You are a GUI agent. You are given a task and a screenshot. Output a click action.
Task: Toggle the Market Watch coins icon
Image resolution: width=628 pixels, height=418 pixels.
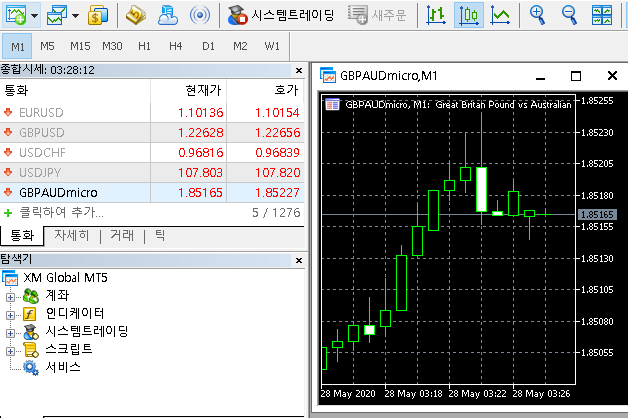tap(98, 15)
